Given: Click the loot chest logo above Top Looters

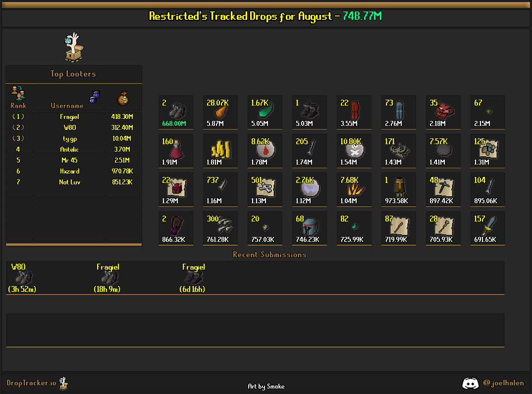Looking at the screenshot, I should (74, 47).
